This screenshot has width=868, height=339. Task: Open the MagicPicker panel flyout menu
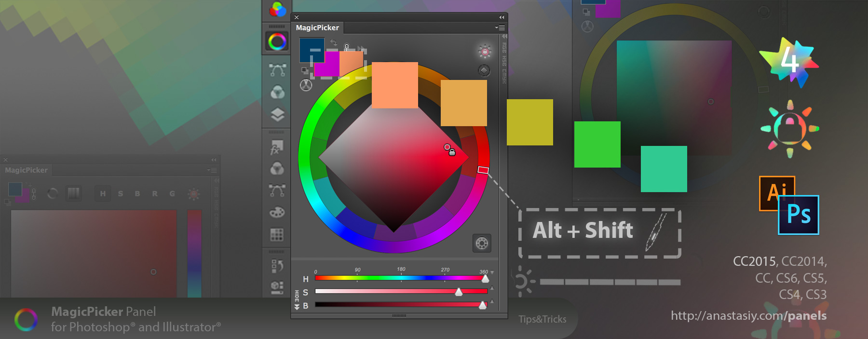pyautogui.click(x=500, y=27)
